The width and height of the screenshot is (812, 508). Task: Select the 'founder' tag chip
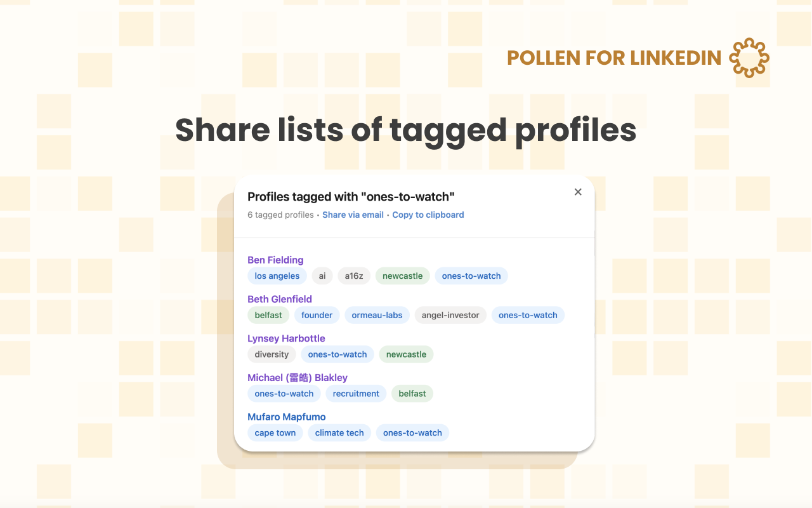[317, 315]
